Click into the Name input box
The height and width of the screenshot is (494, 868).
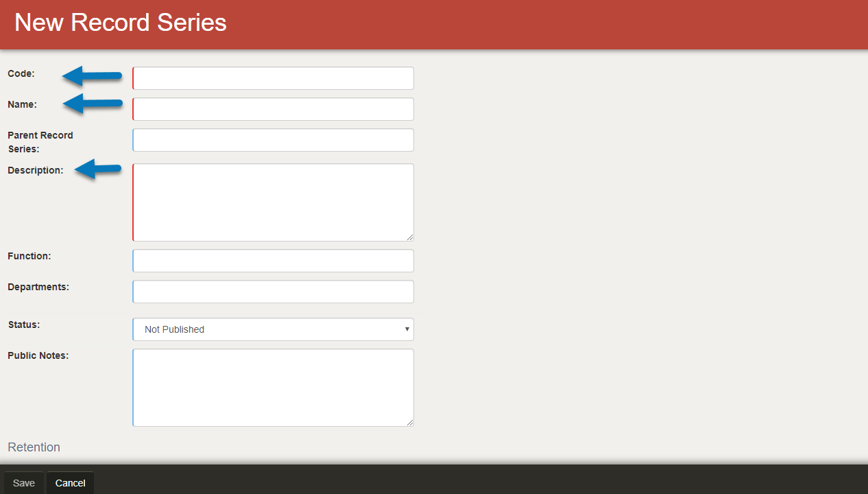[273, 109]
